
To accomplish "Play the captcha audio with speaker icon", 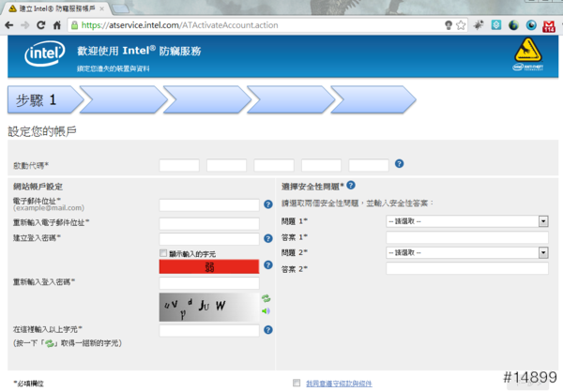I will pyautogui.click(x=266, y=310).
